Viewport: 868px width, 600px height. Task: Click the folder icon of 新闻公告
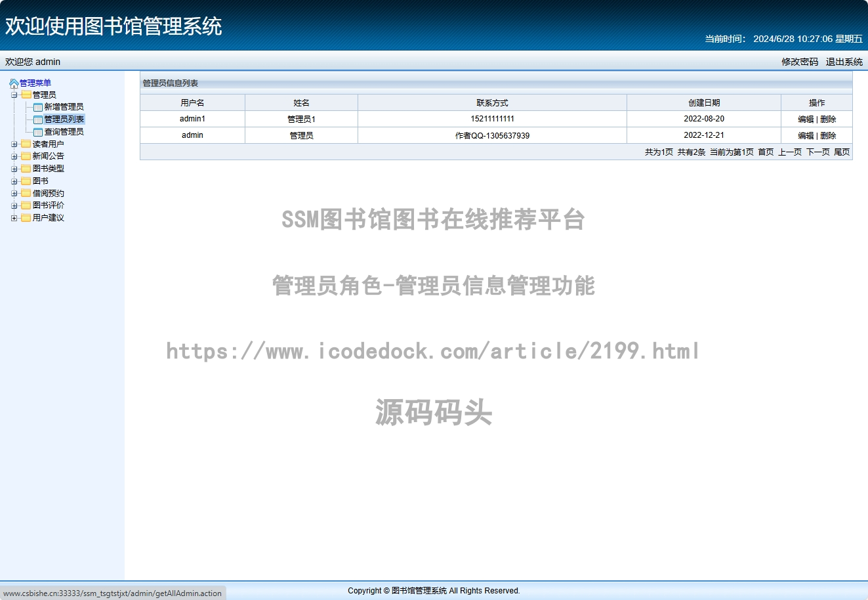(26, 156)
